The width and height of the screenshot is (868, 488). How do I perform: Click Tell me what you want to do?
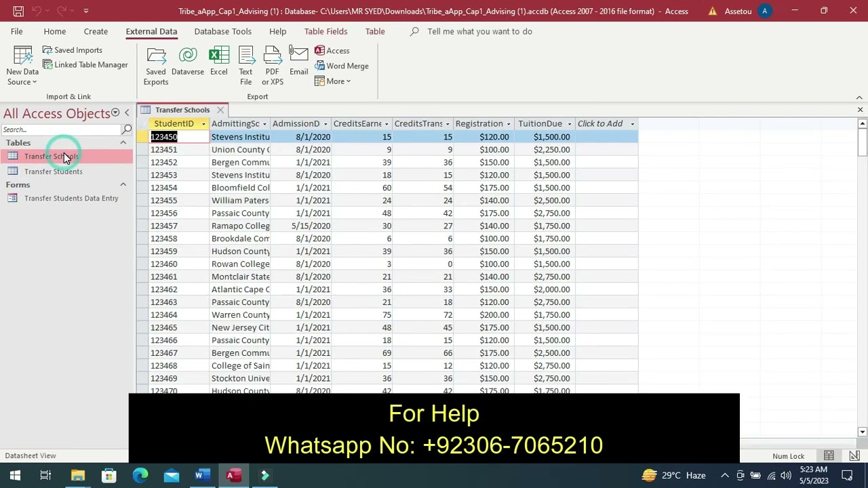click(479, 31)
